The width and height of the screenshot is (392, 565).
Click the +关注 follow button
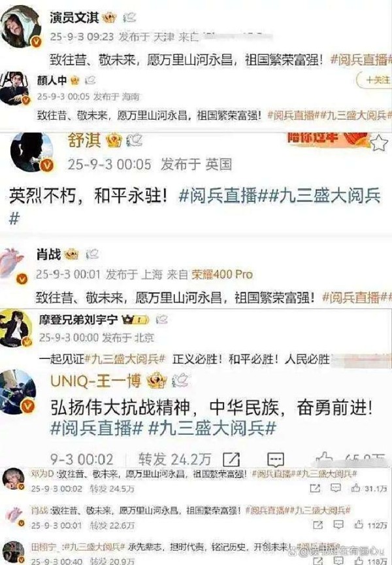point(374,80)
